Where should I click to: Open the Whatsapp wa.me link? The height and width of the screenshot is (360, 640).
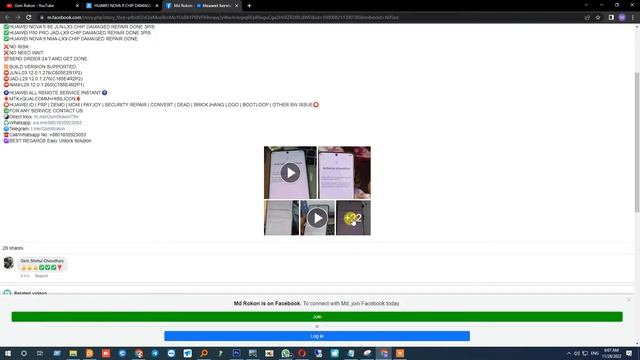click(x=58, y=122)
